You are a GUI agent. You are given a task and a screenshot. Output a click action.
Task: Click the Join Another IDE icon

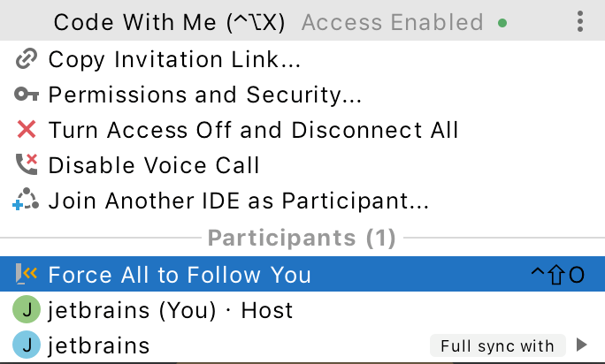[x=27, y=201]
